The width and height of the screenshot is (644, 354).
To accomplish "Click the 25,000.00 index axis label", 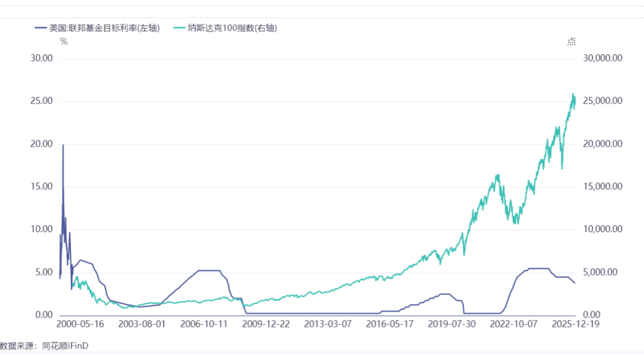I will pos(603,101).
